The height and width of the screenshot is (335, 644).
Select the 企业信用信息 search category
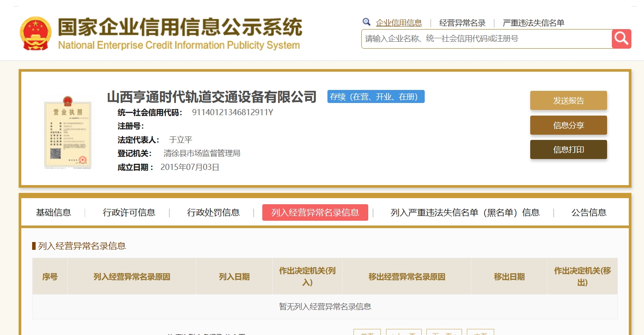399,23
